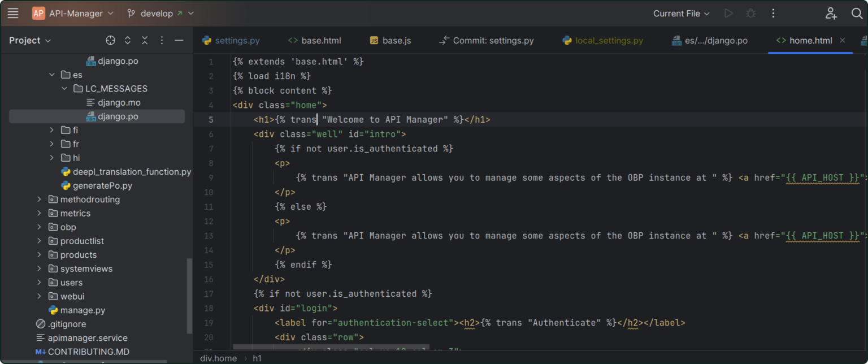
Task: Open manage.py from the project tree
Action: (x=83, y=310)
